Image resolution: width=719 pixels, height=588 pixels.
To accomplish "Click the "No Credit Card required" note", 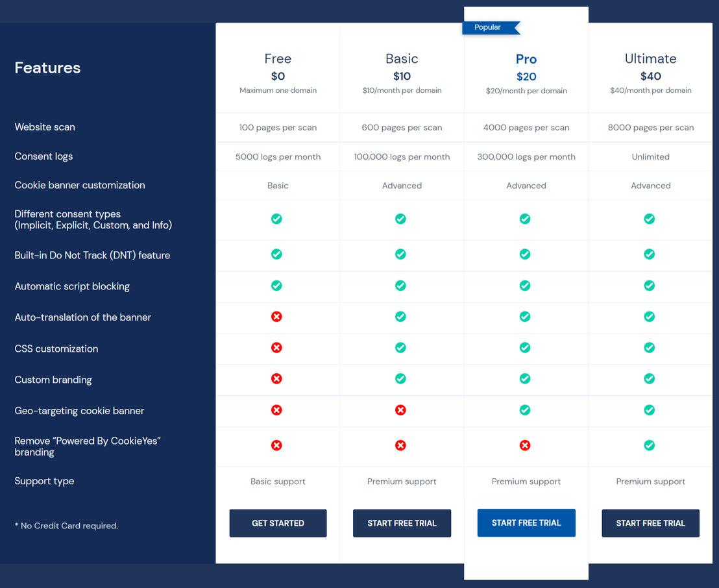I will pos(66,526).
